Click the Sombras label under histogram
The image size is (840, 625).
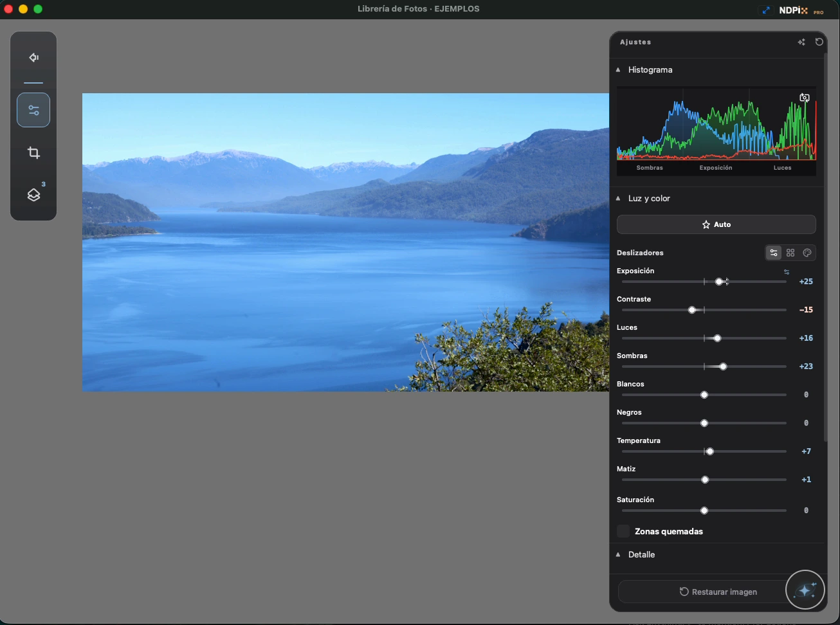click(x=650, y=168)
